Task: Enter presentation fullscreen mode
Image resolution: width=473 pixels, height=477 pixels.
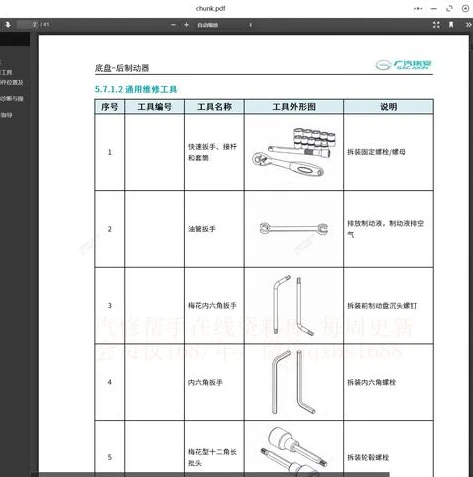Action: [x=436, y=25]
